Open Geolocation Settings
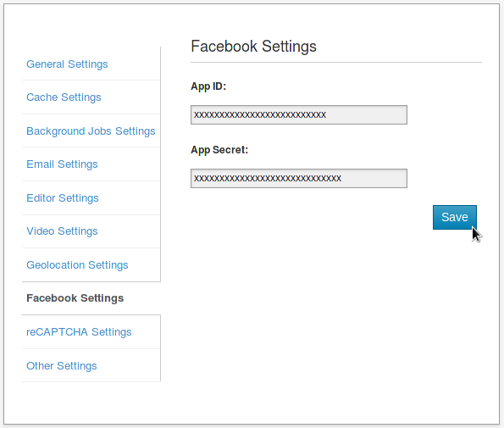 [x=77, y=265]
